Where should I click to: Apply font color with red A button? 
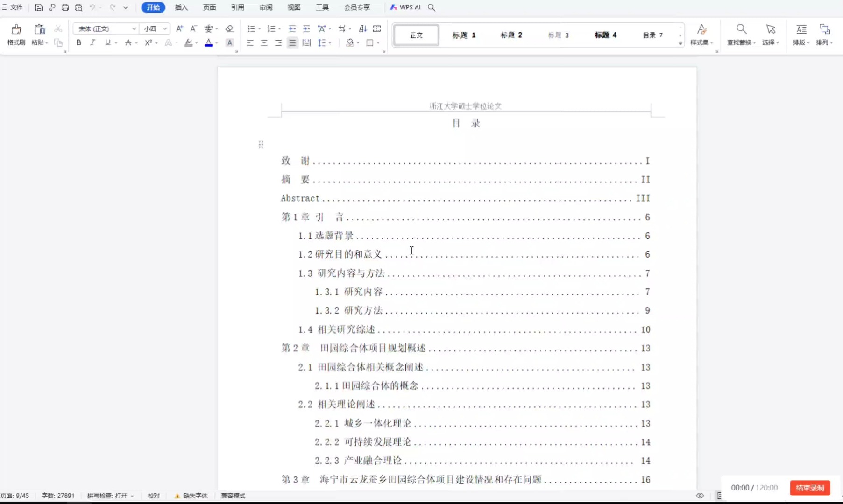click(208, 43)
